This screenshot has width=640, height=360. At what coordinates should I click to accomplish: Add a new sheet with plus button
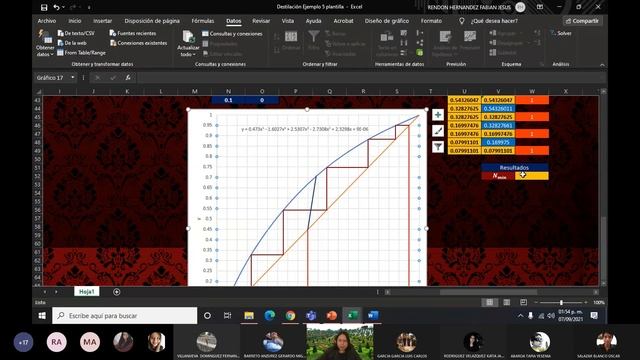tap(116, 292)
